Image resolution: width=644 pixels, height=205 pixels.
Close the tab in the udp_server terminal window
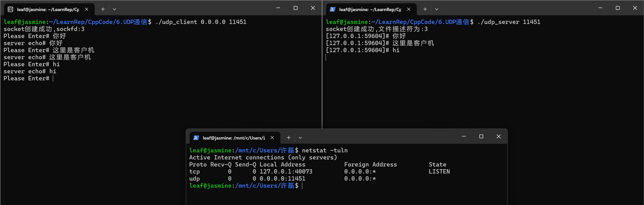pos(409,9)
